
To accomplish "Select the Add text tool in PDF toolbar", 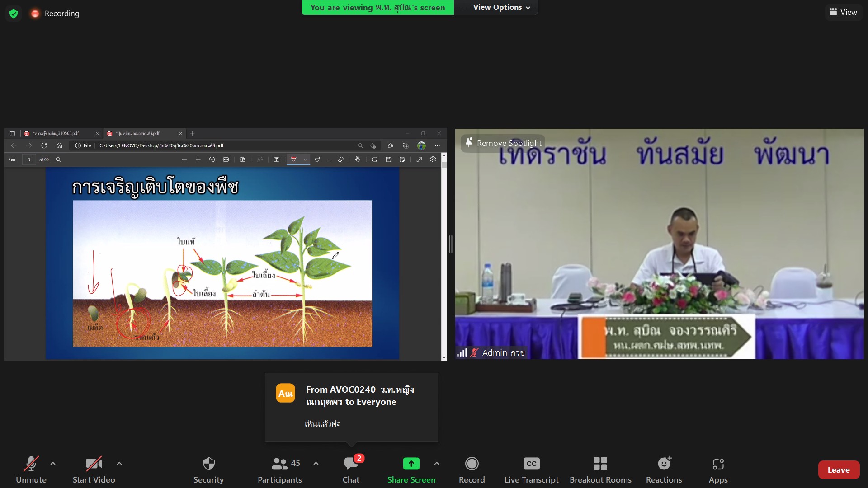I will coord(277,160).
